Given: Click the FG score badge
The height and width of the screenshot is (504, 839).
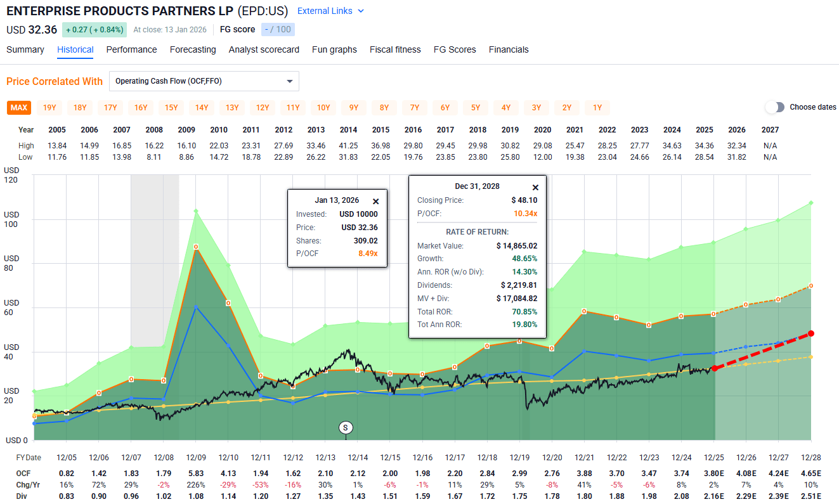Looking at the screenshot, I should (x=278, y=29).
